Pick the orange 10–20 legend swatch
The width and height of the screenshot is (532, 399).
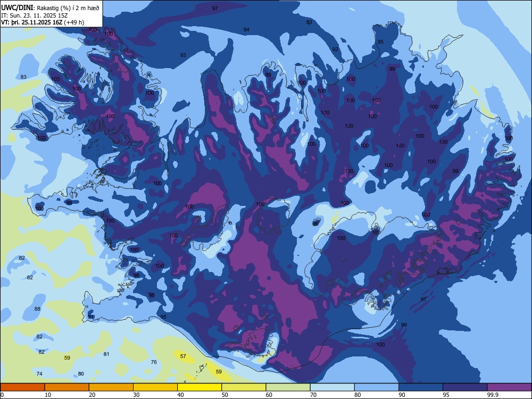click(x=67, y=387)
